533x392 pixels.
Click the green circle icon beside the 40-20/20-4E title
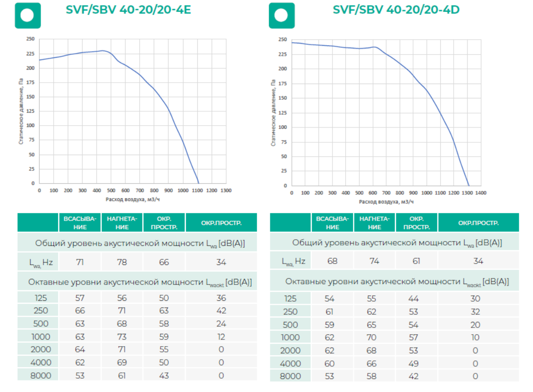coord(28,15)
